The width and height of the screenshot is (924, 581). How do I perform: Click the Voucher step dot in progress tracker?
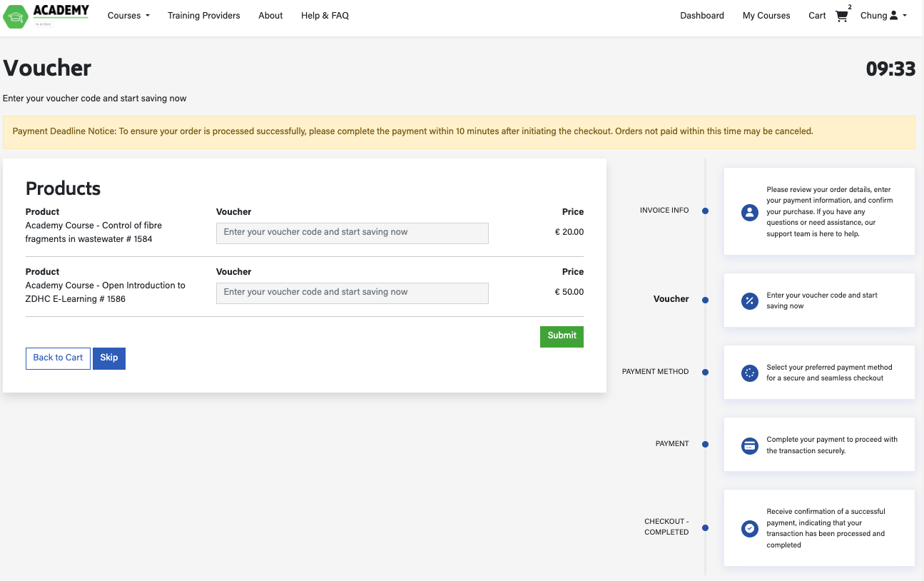(705, 300)
